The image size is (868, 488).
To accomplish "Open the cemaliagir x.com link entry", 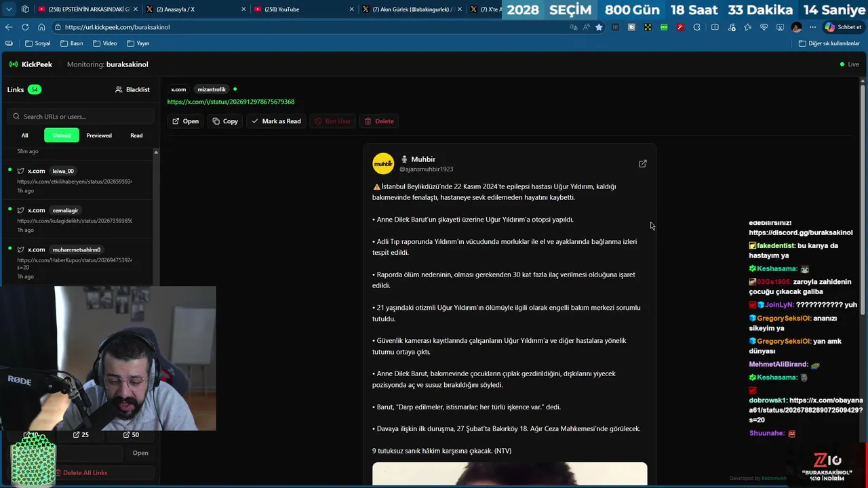I will (x=77, y=220).
